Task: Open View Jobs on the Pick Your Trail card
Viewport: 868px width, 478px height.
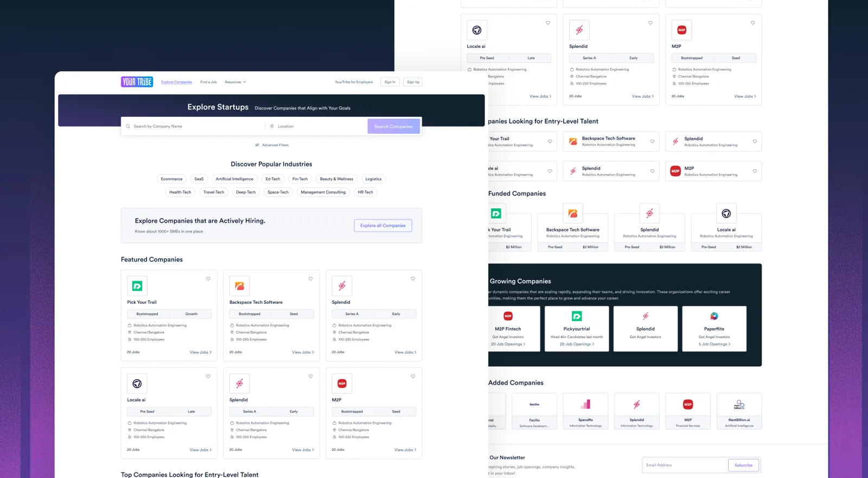Action: pyautogui.click(x=201, y=352)
